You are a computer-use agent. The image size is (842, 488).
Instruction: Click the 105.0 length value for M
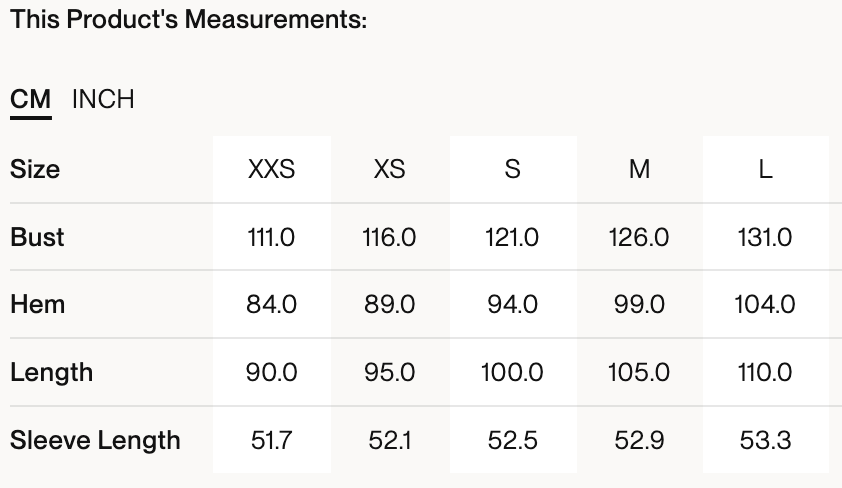point(639,372)
